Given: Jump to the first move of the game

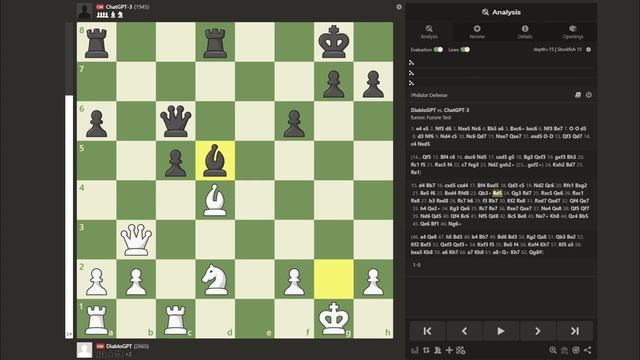Looking at the screenshot, I should point(427,331).
